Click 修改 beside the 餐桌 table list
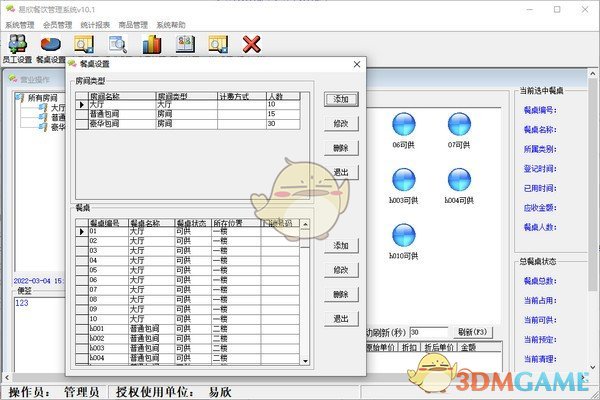The height and width of the screenshot is (400, 600). [x=341, y=270]
